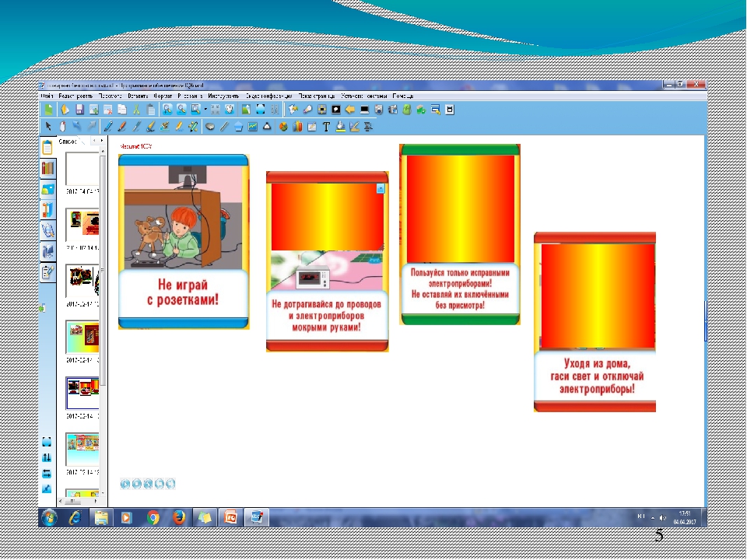Open the clipboard page list sidebar tab
747x560 pixels.
47,147
